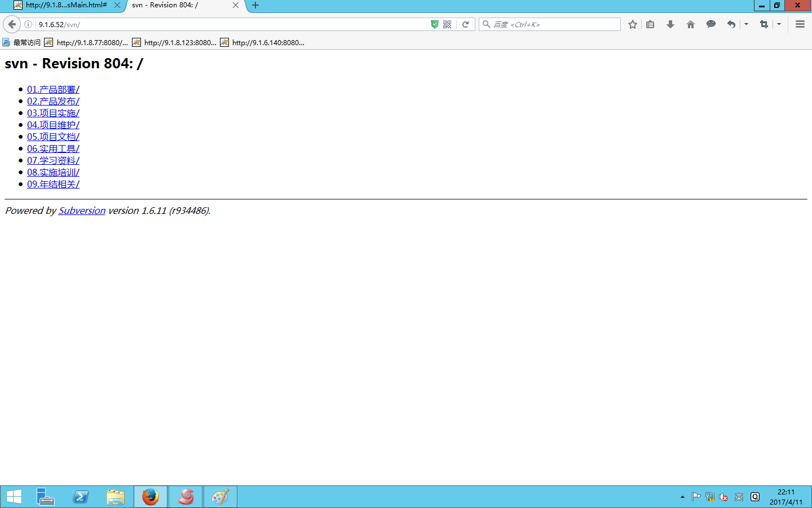Open the downloads arrow icon

coord(670,24)
